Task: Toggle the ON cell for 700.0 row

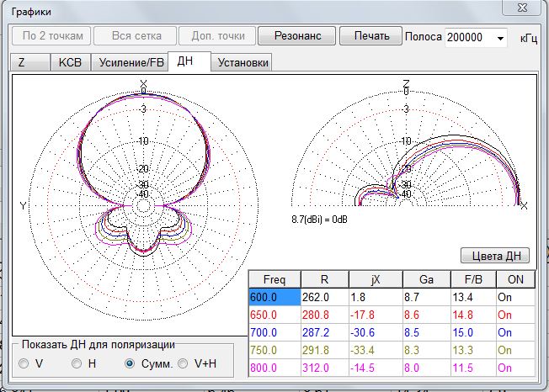Action: [x=515, y=331]
